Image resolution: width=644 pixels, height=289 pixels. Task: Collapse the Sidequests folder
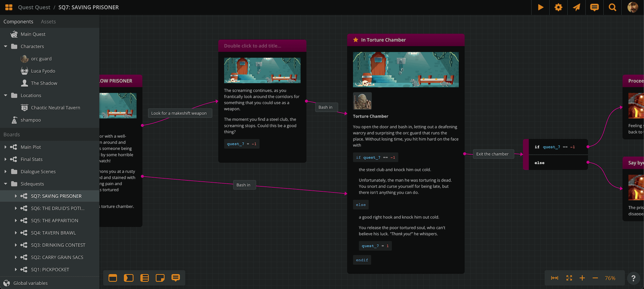click(x=6, y=184)
